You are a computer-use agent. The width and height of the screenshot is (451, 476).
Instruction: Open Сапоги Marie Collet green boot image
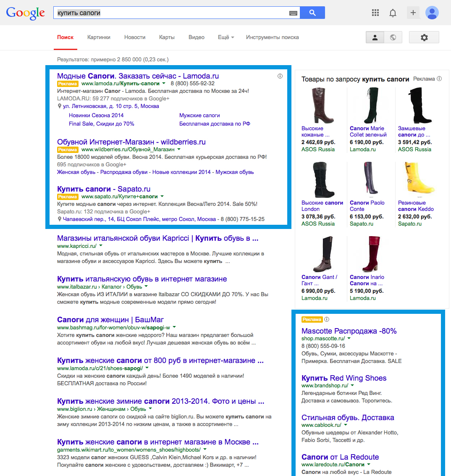point(372,105)
